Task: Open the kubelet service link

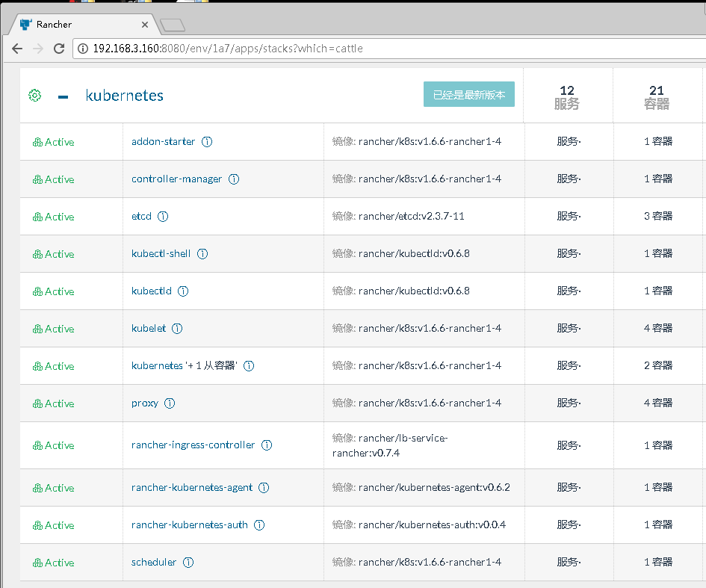Action: [149, 328]
